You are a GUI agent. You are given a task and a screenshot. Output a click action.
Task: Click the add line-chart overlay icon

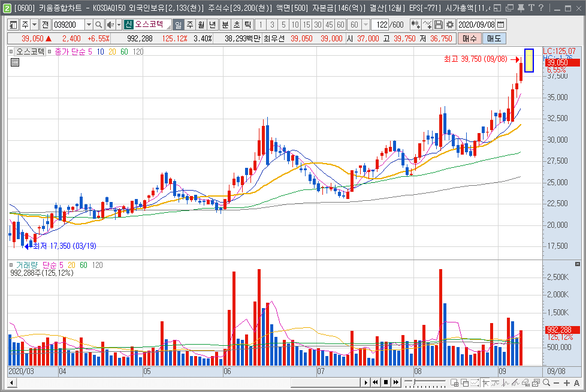(x=427, y=25)
